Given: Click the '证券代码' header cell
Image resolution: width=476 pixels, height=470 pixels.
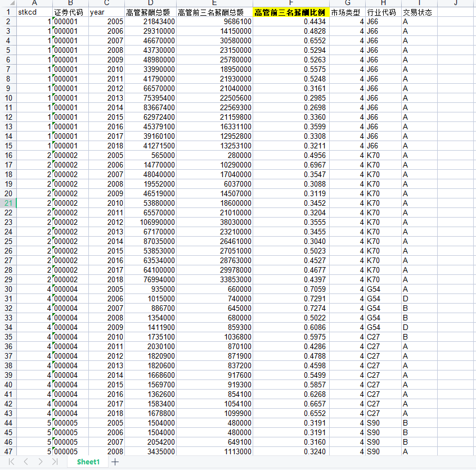Looking at the screenshot, I should pyautogui.click(x=70, y=12).
